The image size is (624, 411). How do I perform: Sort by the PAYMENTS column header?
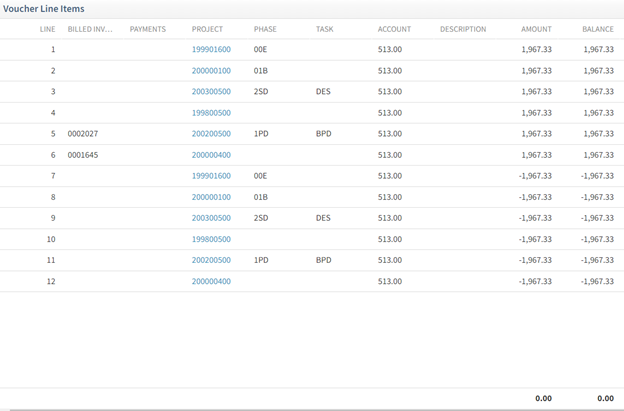[148, 29]
